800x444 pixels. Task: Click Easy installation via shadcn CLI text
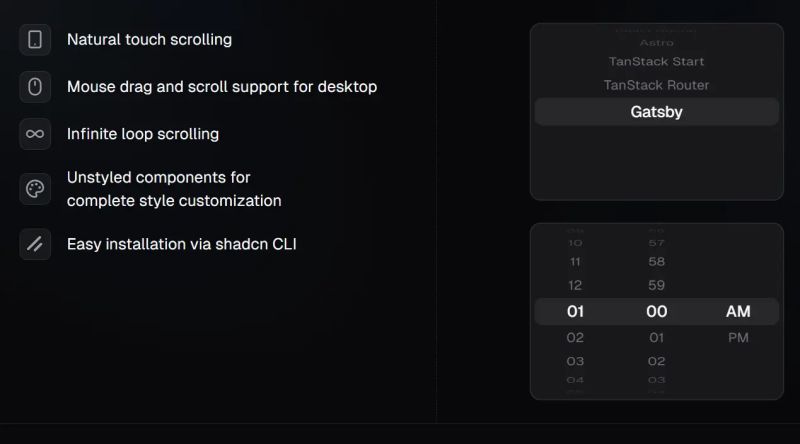182,244
